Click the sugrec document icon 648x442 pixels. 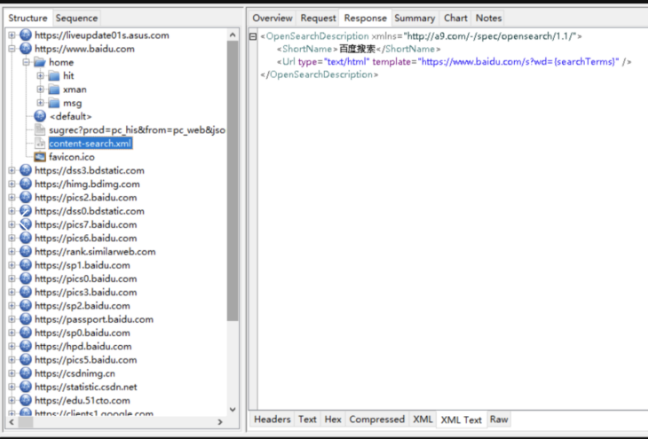coord(40,130)
